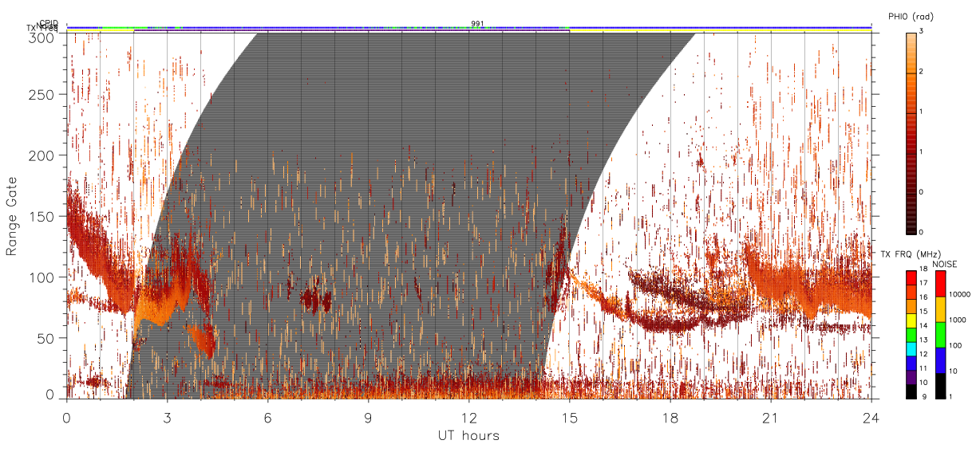
Task: Click the green segment of the top noise strip
Action: 125,27
